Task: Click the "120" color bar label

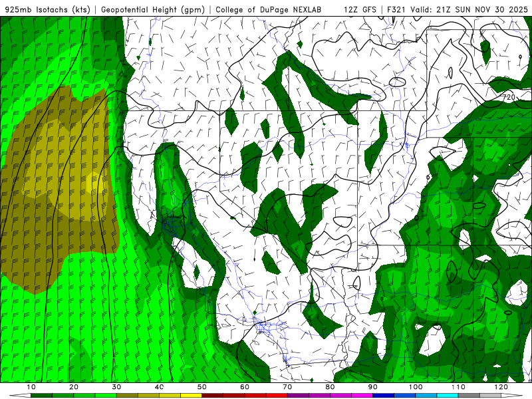Action: [501, 387]
